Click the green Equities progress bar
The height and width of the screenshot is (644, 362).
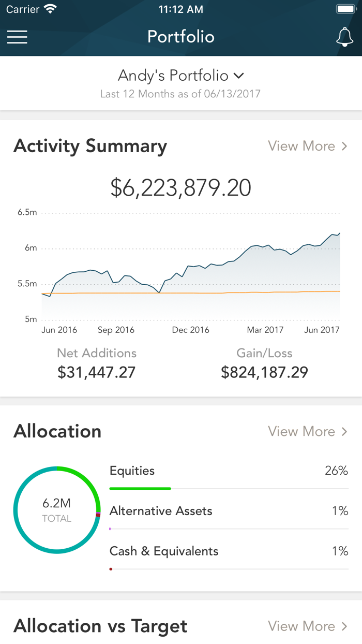click(140, 488)
